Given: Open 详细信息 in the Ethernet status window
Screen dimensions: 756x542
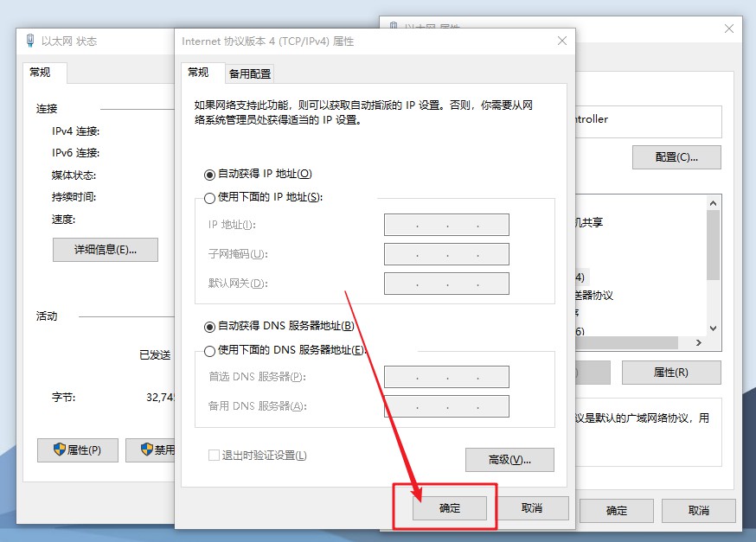Looking at the screenshot, I should coord(106,249).
